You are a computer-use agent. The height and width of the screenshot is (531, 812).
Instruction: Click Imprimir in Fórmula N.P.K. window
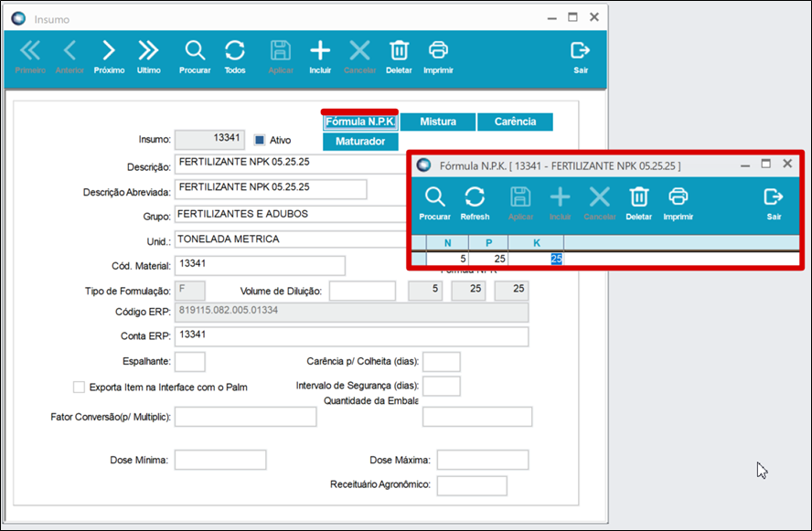pos(678,204)
